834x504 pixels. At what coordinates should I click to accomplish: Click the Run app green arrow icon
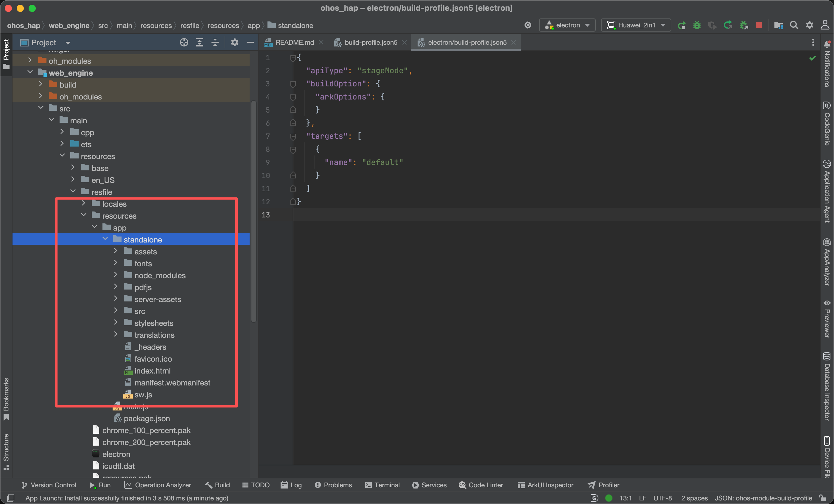[681, 25]
